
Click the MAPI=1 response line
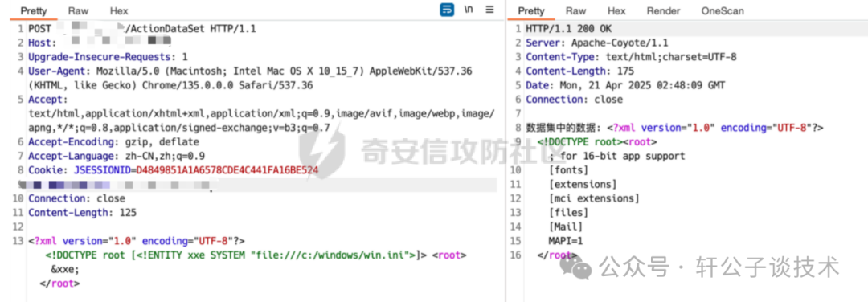pos(566,241)
